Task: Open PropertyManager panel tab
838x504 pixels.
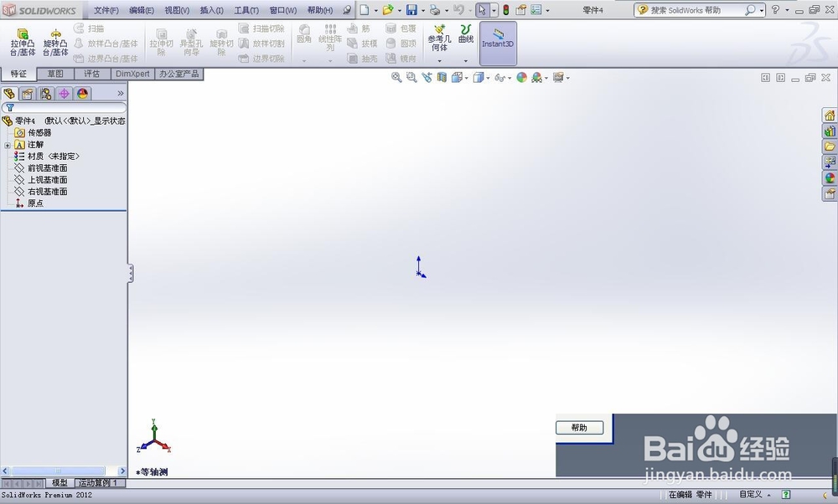Action: (28, 94)
